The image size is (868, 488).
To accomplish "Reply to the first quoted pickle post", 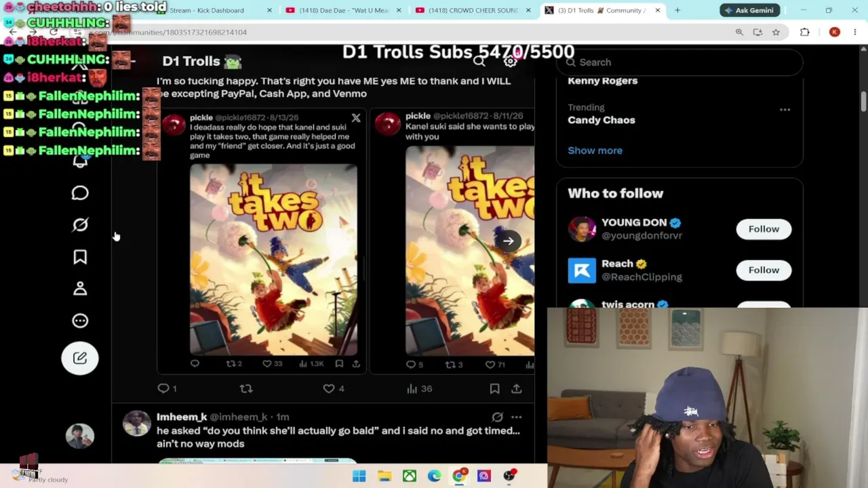I will tap(195, 364).
